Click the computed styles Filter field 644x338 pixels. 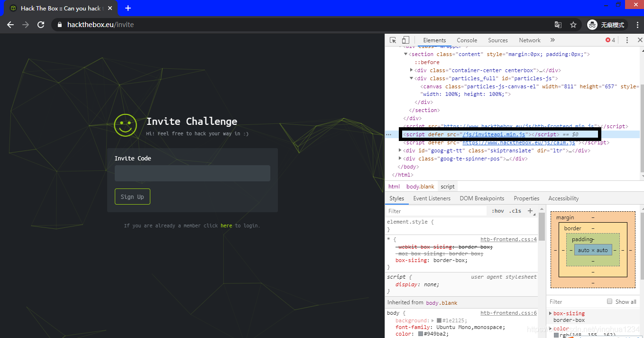(576, 301)
